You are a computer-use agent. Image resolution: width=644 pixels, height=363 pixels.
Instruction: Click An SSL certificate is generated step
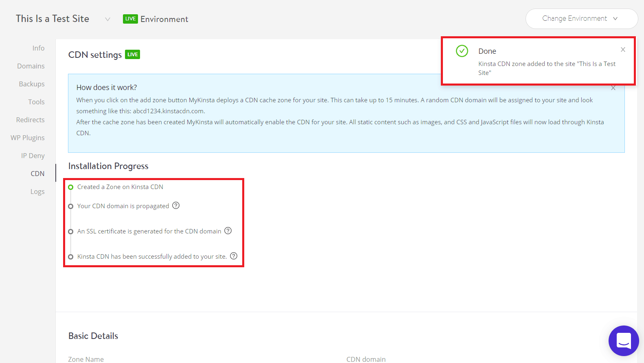pyautogui.click(x=149, y=231)
